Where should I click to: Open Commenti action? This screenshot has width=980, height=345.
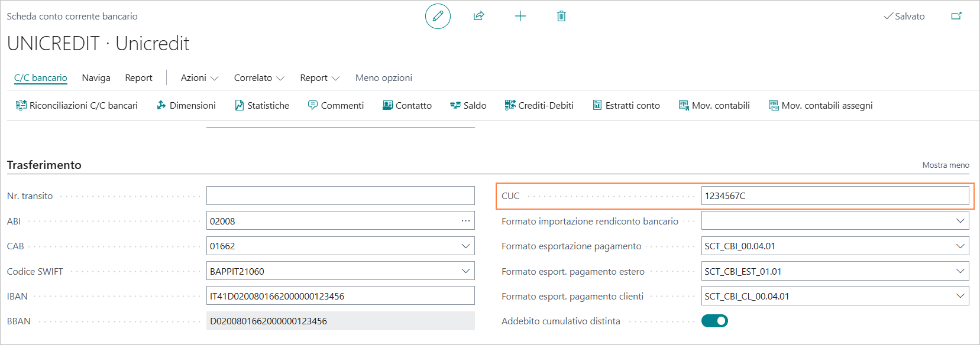pyautogui.click(x=336, y=105)
